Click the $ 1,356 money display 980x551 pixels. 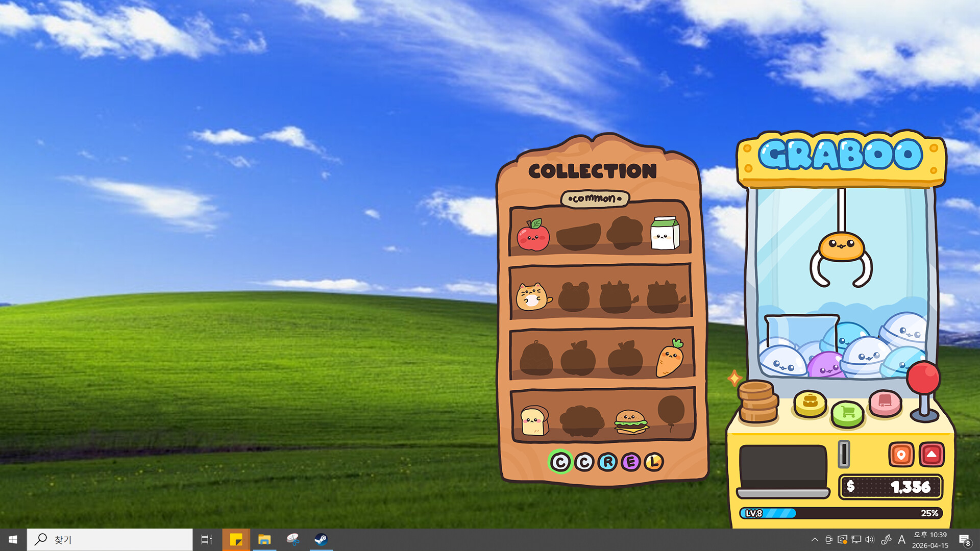pos(891,487)
